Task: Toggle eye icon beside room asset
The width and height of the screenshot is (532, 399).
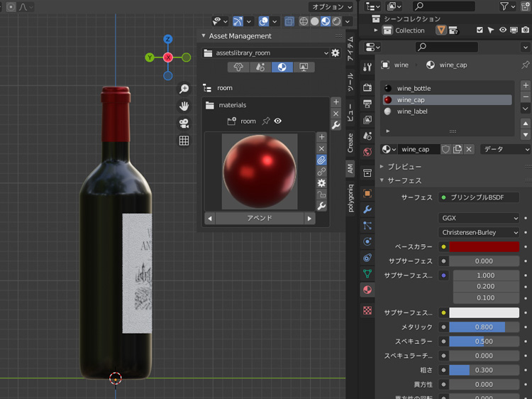Action: coord(278,121)
